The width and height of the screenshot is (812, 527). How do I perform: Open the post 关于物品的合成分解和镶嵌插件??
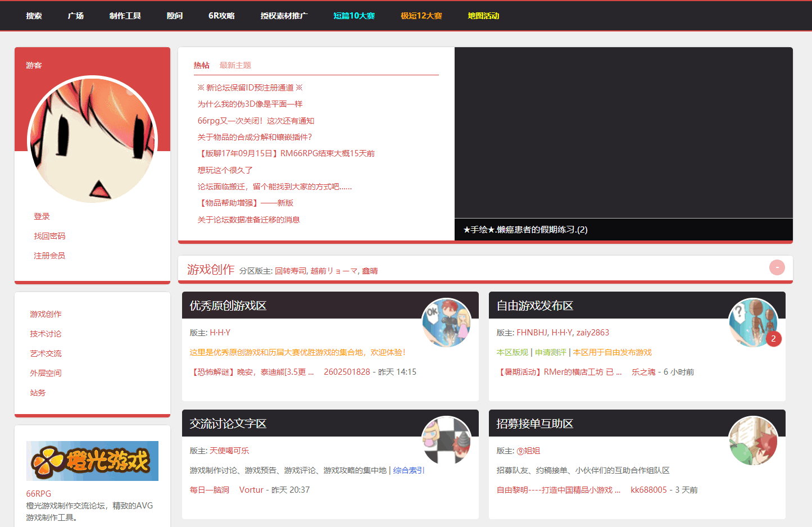point(255,137)
